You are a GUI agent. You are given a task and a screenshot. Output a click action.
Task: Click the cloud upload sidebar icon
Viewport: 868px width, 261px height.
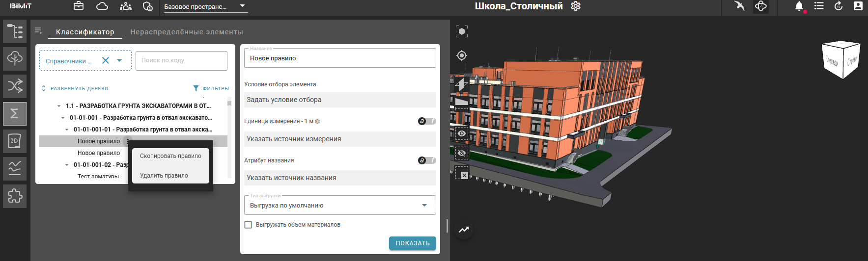[x=15, y=59]
